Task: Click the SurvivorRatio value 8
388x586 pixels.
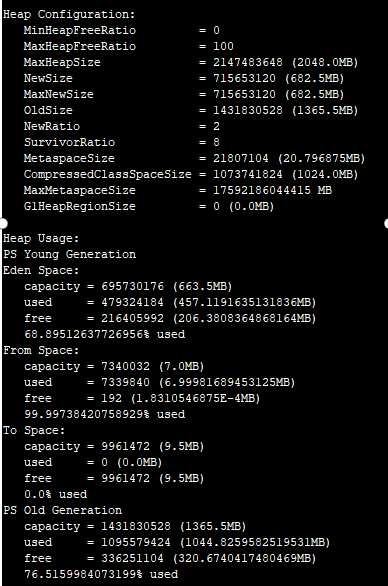Action: pos(216,142)
